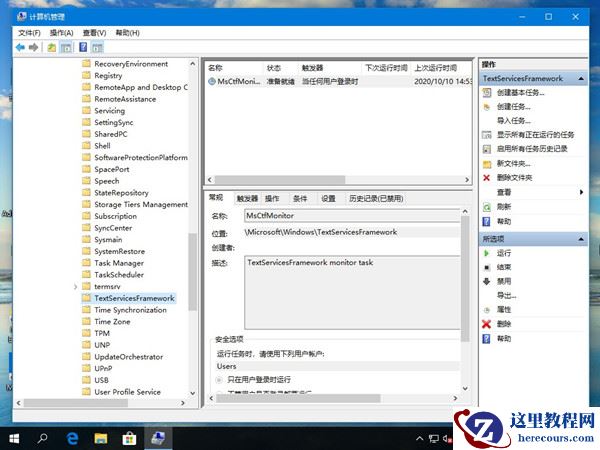Toggle the show/hide action pane icon
Image resolution: width=600 pixels, height=450 pixels.
click(98, 47)
